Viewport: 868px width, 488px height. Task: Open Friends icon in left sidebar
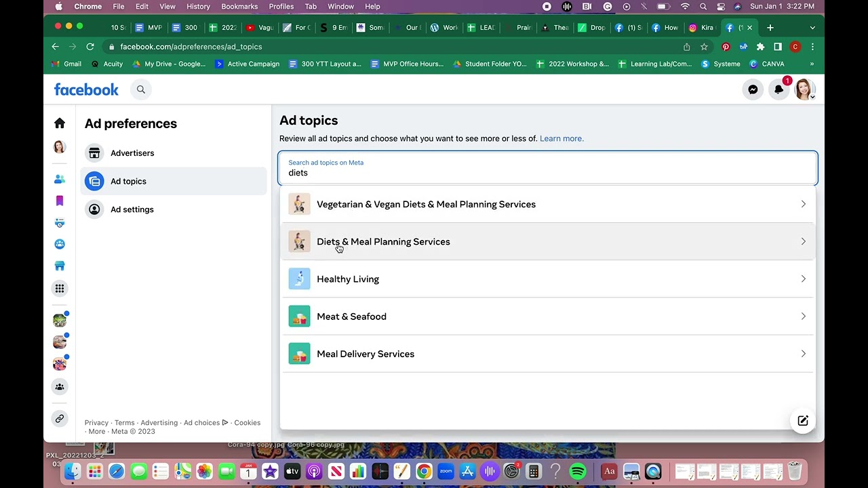(x=60, y=179)
